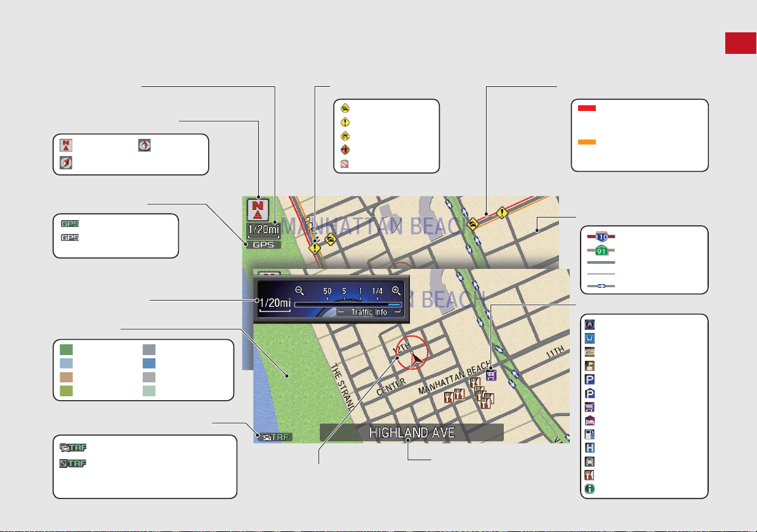Click the Interstate 10 shield icon
757x532 pixels.
tap(602, 237)
